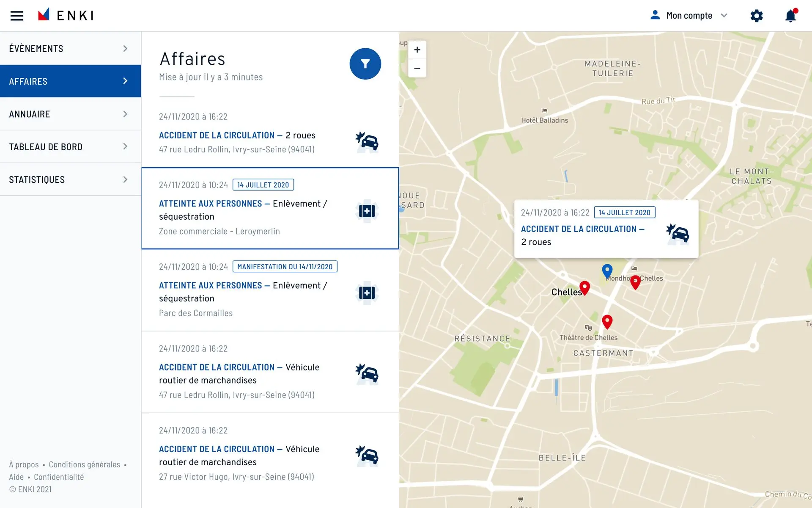Click the MANIFESTATION DU 14/11/2020 tag

click(x=285, y=267)
